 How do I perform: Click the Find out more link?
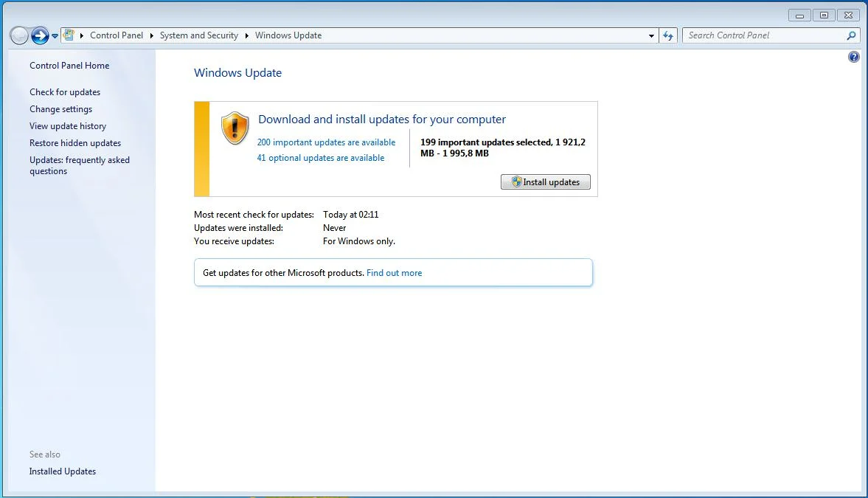pyautogui.click(x=394, y=273)
